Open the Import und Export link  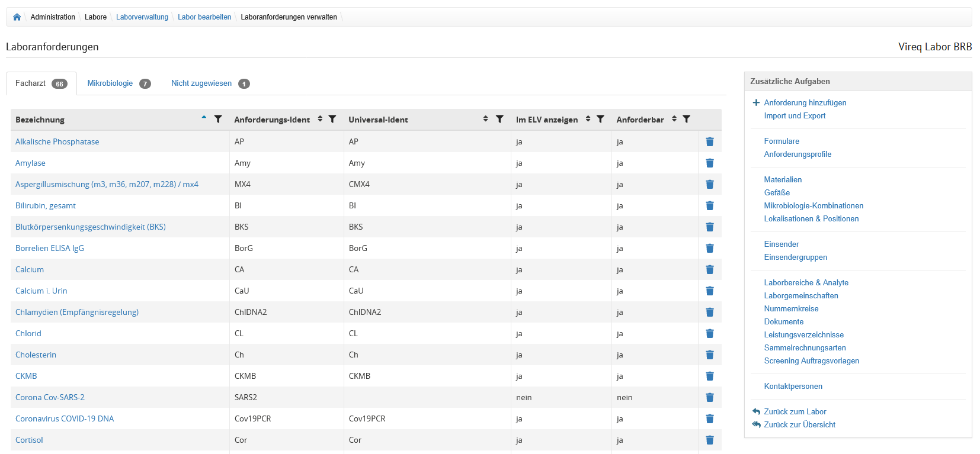[795, 116]
